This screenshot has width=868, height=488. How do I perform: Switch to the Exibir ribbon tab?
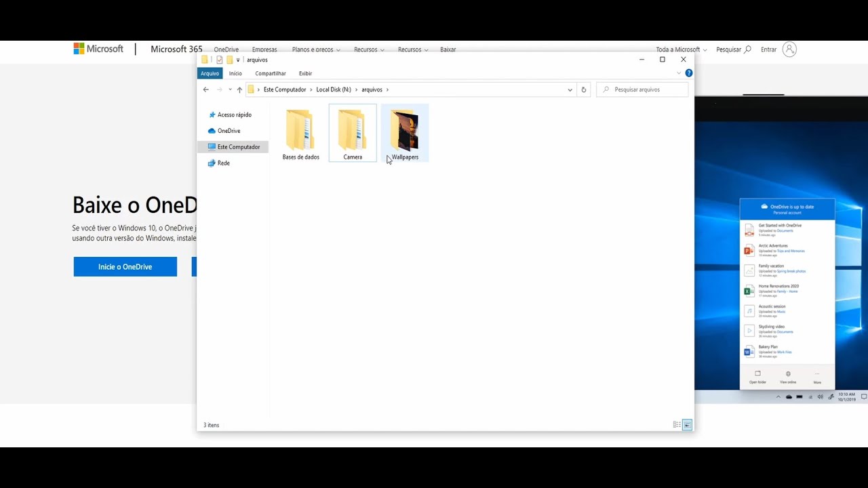(306, 73)
